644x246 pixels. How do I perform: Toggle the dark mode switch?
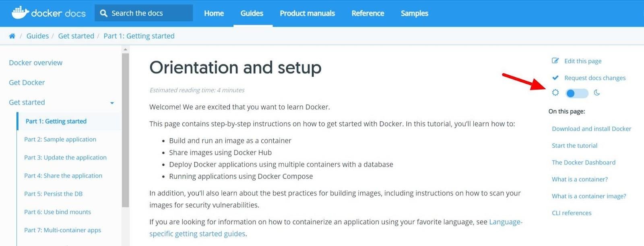coord(577,94)
